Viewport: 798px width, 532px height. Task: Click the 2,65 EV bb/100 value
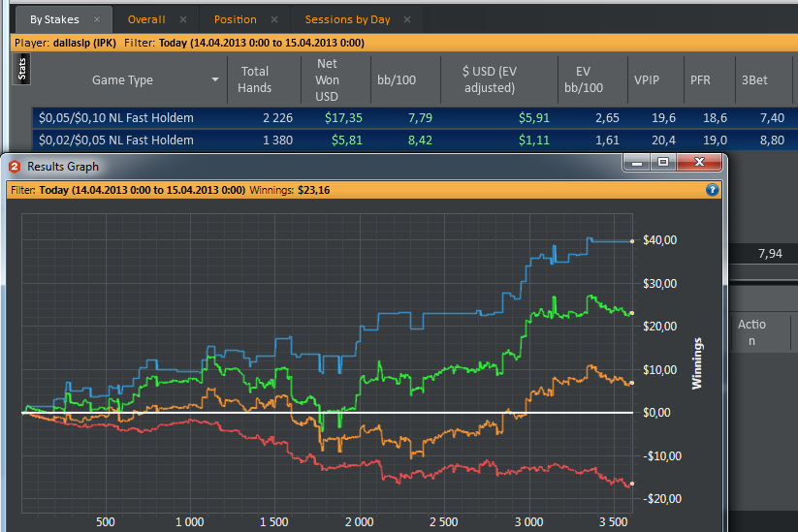point(607,118)
